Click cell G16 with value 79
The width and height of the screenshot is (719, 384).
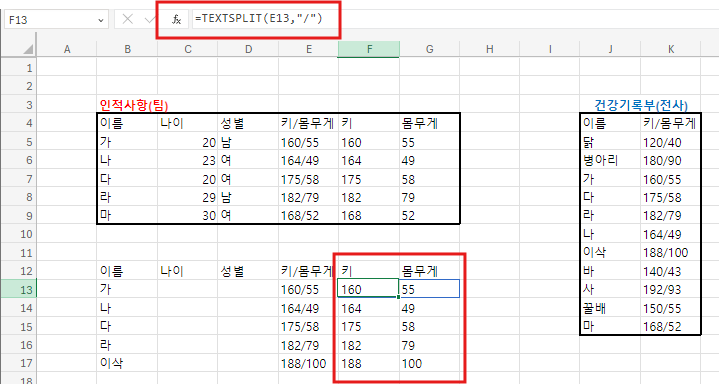[x=430, y=345]
